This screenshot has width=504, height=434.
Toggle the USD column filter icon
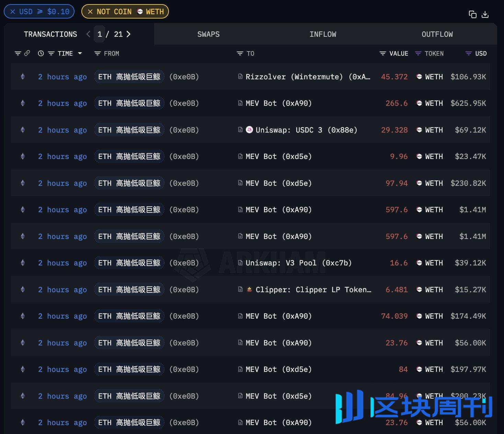[468, 54]
